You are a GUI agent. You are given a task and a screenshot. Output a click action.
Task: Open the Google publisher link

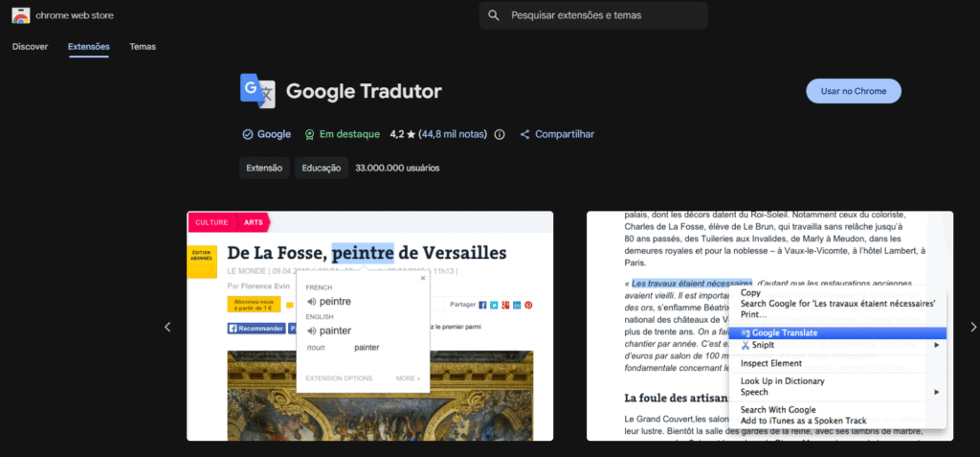click(274, 134)
